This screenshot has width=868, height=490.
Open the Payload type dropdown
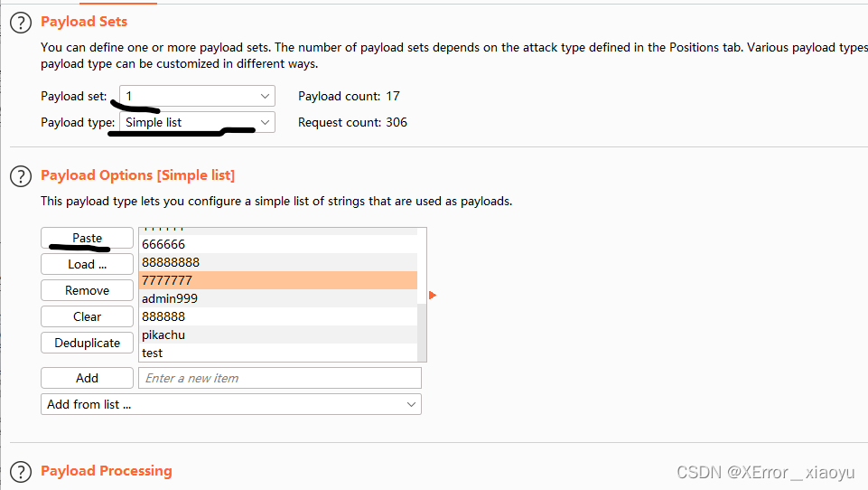(x=197, y=122)
